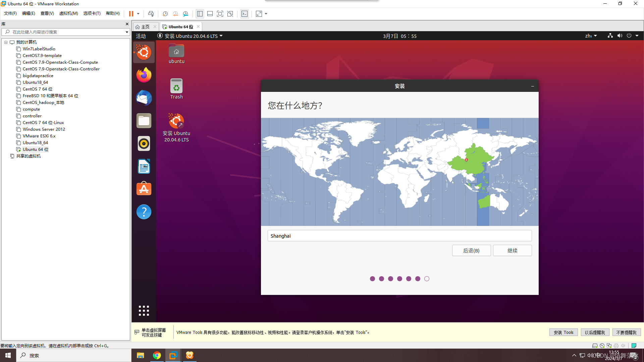Screen dimensions: 644x362
Task: Open the 活动 overview in Ubuntu
Action: tap(141, 36)
